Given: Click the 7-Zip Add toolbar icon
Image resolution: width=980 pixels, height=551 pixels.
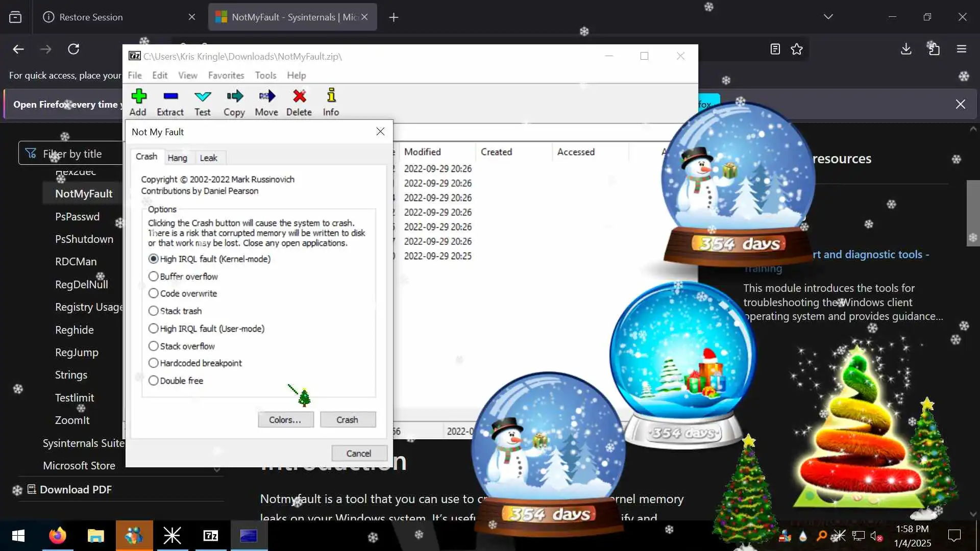Looking at the screenshot, I should (x=138, y=102).
